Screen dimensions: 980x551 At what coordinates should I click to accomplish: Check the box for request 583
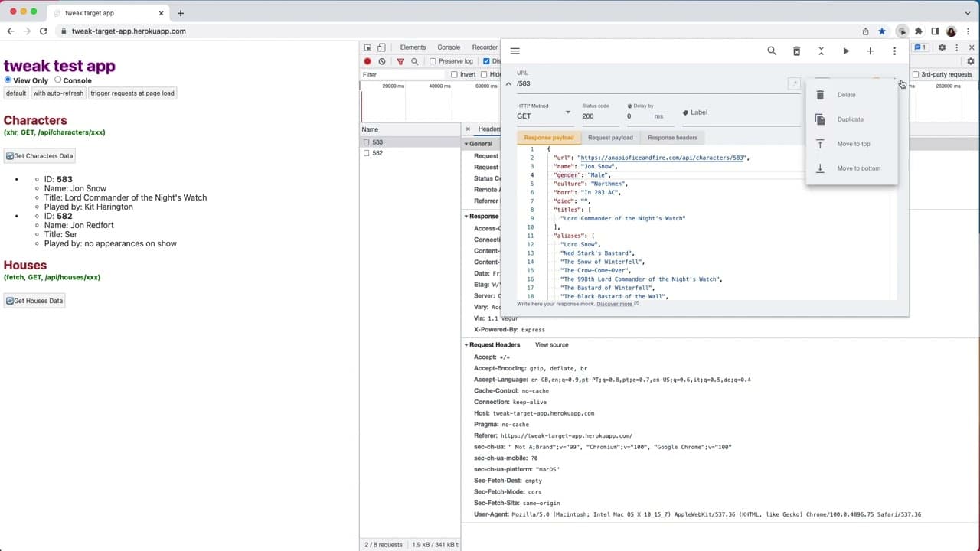tap(367, 142)
